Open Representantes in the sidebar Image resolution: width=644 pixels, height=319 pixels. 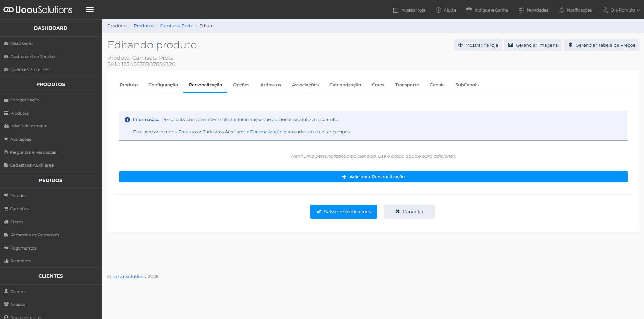(26, 317)
